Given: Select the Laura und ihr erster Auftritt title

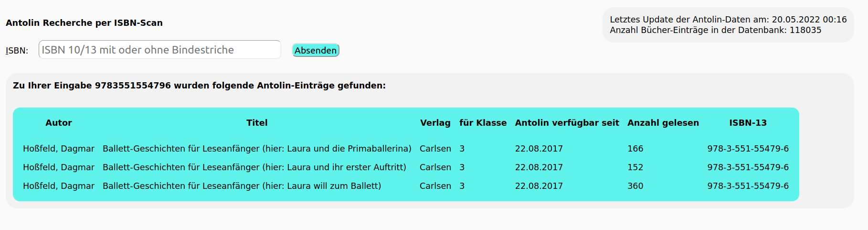Looking at the screenshot, I should (x=254, y=167).
